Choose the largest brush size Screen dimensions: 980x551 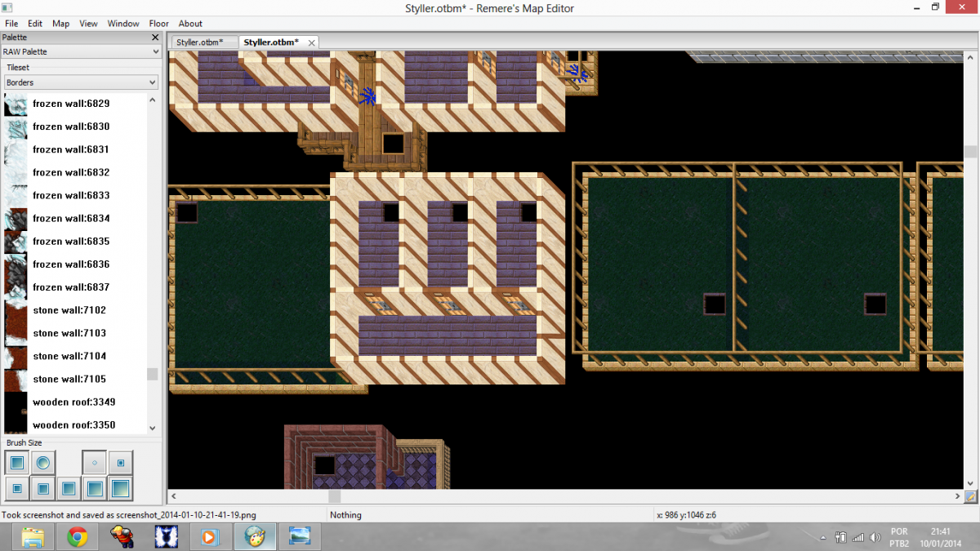[x=122, y=489]
